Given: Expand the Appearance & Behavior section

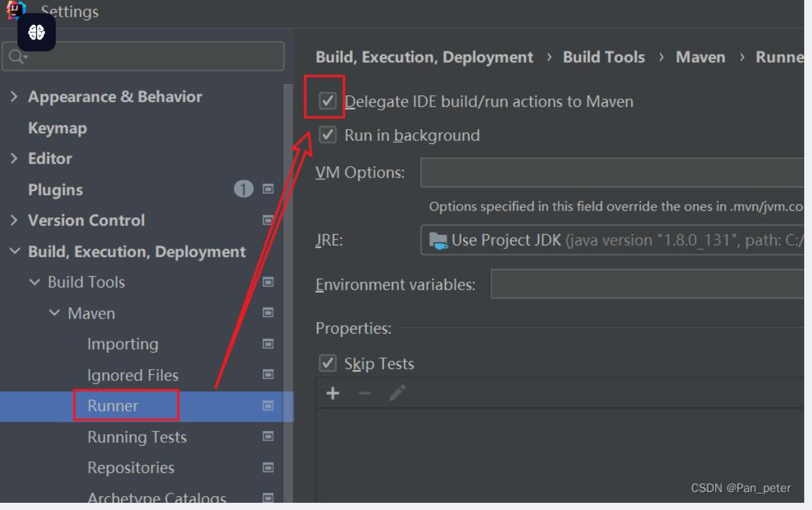Looking at the screenshot, I should 14,97.
